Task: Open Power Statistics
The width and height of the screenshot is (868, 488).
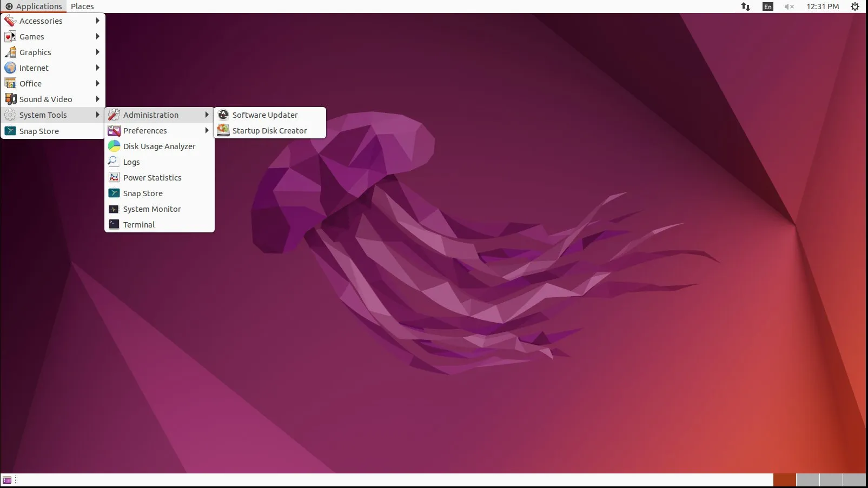Action: (x=152, y=177)
